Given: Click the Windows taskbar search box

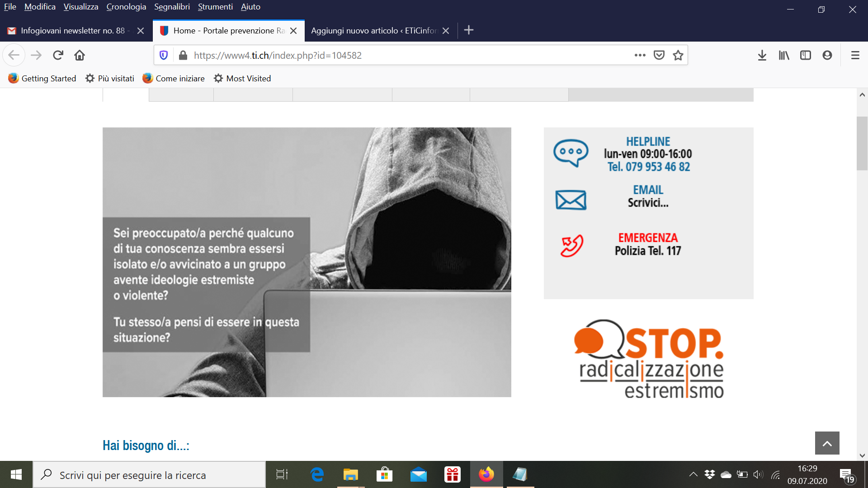Looking at the screenshot, I should pyautogui.click(x=149, y=474).
